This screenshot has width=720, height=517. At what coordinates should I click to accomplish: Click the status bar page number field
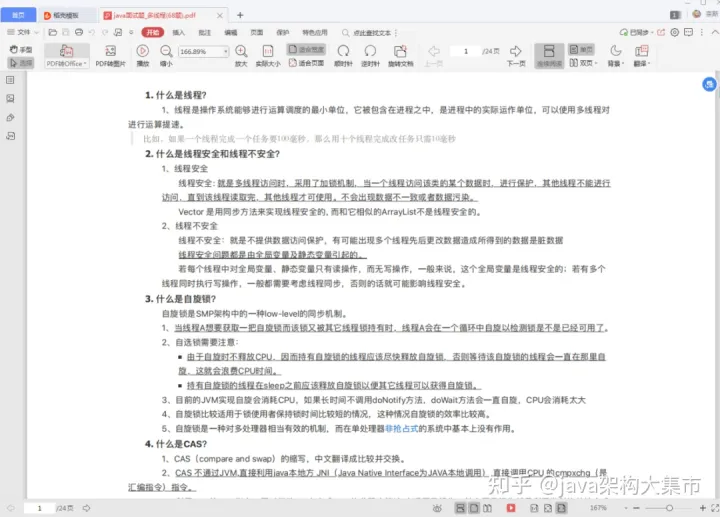pyautogui.click(x=39, y=508)
